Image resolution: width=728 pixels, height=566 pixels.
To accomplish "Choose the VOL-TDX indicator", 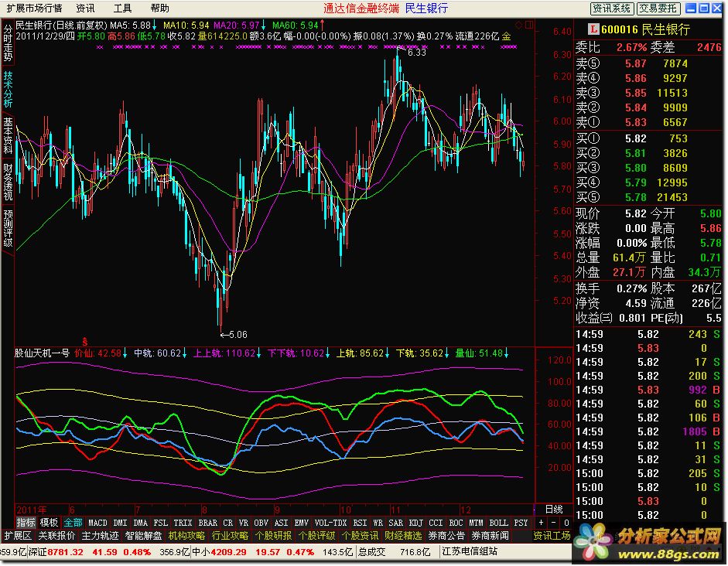I will 330,523.
